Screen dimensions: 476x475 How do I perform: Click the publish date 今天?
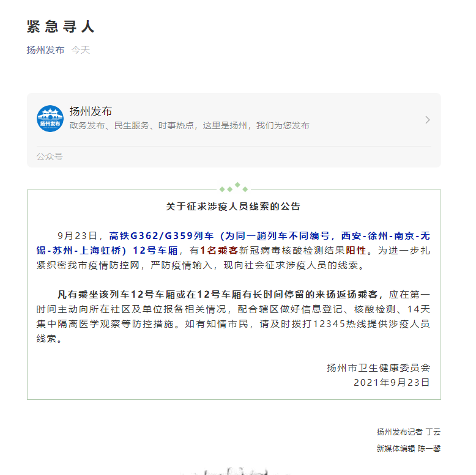pos(80,50)
